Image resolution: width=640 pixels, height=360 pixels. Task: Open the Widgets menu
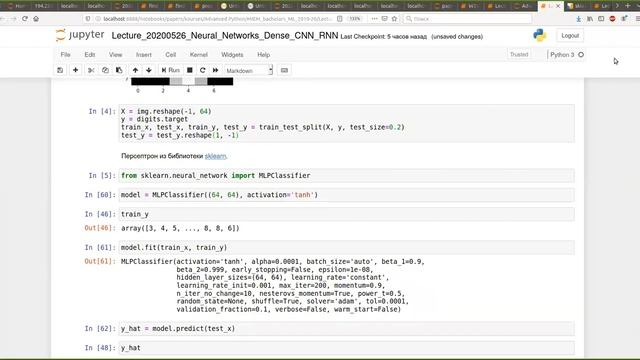click(232, 55)
